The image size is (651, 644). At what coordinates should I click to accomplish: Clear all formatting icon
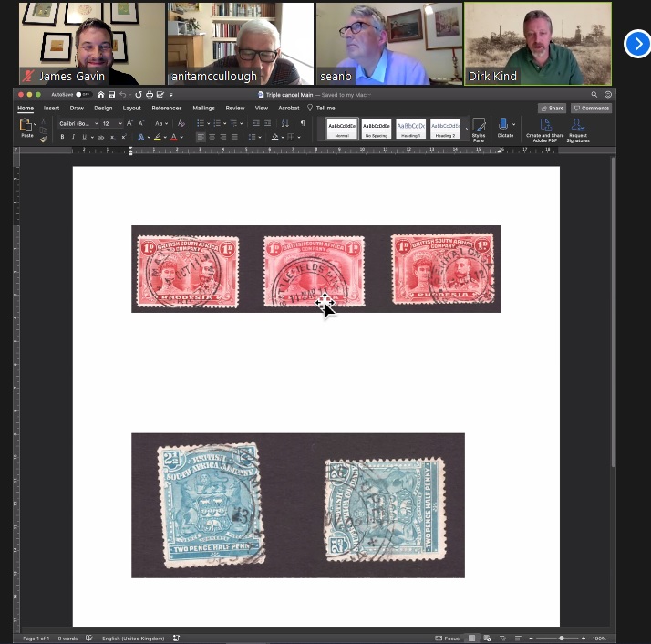181,123
